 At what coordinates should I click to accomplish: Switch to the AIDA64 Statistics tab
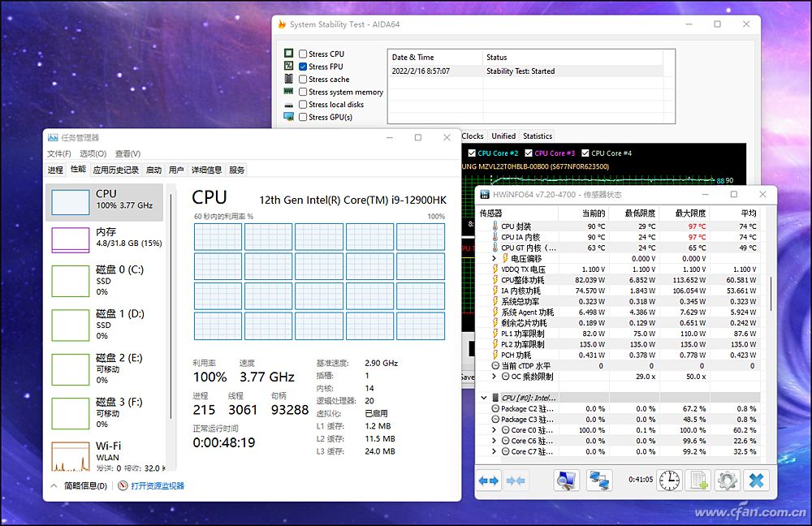(x=538, y=136)
